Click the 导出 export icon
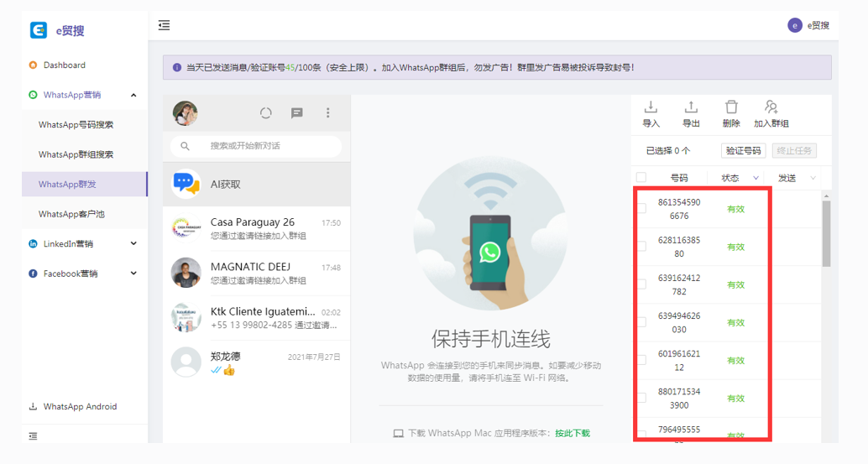This screenshot has width=868, height=464. (x=691, y=107)
